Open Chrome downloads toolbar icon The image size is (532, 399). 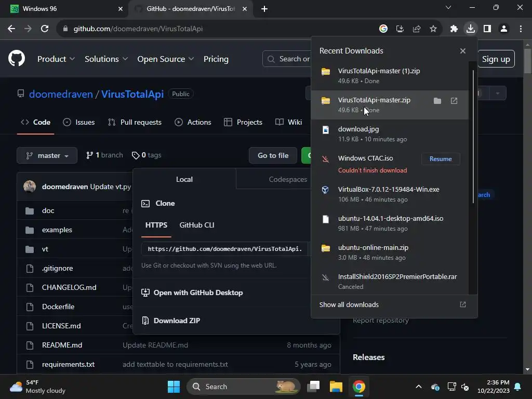point(471,29)
